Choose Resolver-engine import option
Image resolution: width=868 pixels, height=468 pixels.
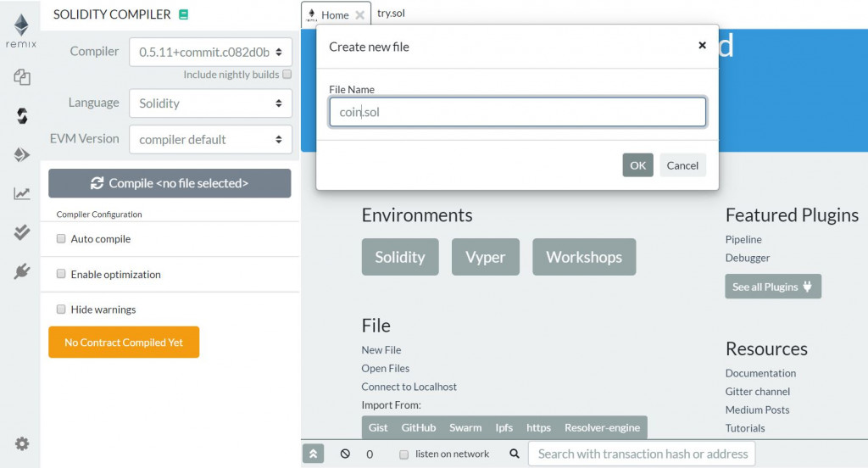[603, 427]
